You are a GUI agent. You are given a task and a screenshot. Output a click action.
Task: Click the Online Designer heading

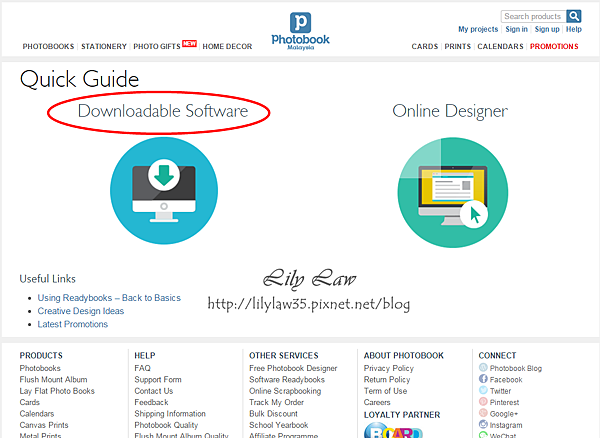click(450, 111)
